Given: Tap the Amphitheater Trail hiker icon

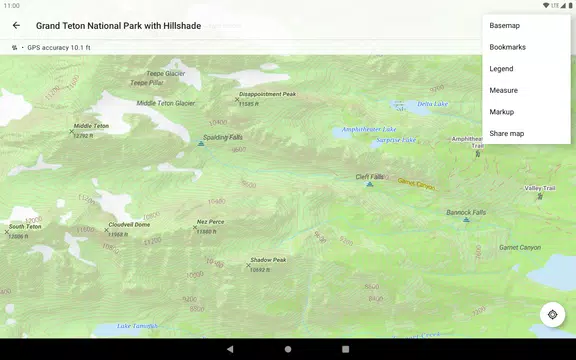Looking at the screenshot, I should (478, 154).
